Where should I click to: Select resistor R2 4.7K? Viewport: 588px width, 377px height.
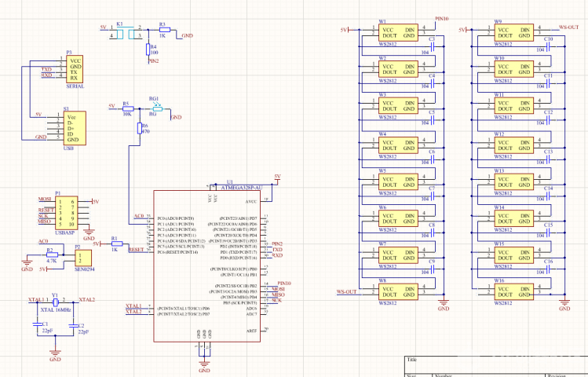coord(52,255)
